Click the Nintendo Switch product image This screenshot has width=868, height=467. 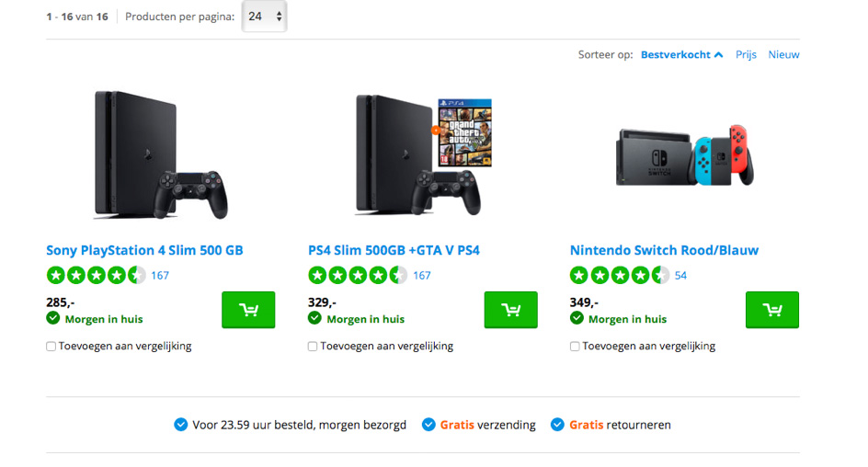coord(685,154)
